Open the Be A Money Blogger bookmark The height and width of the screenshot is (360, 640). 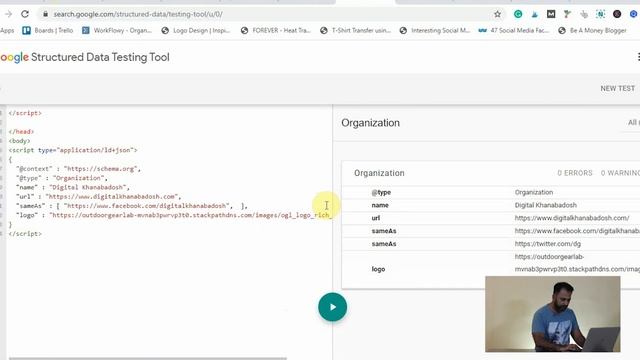pos(592,30)
